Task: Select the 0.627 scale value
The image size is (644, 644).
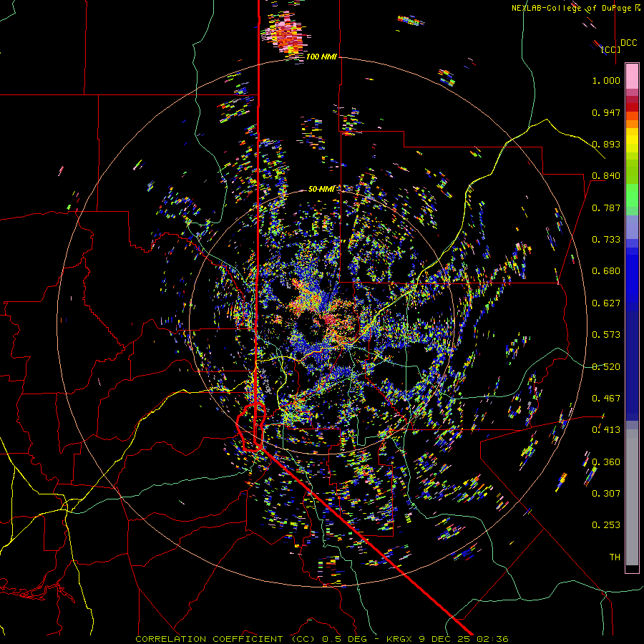Action: pos(606,303)
